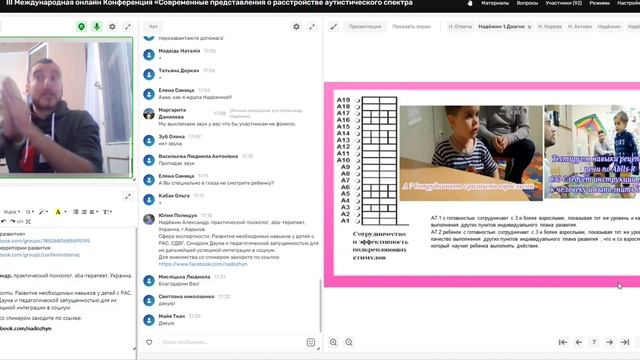Select Майя Ткач's Дякую message
Image resolution: width=640 pixels, height=360 pixels.
[x=166, y=323]
